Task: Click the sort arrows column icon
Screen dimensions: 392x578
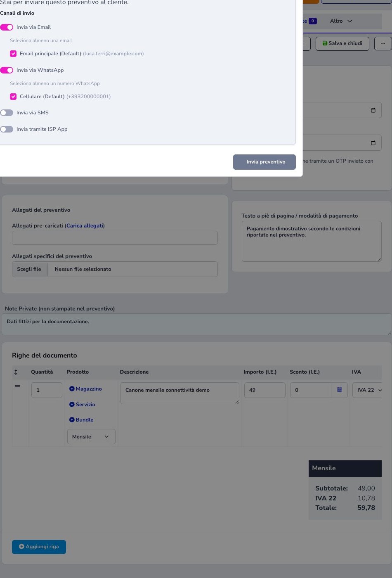Action: (16, 372)
